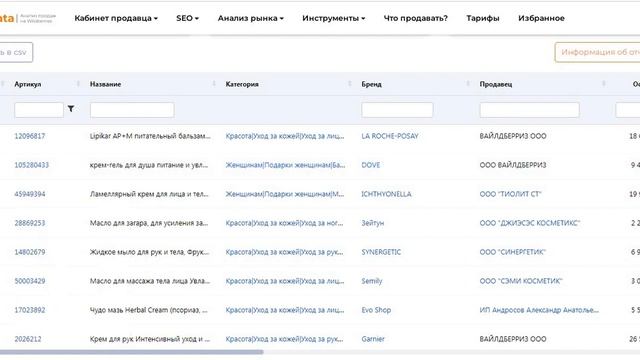Select product name Масло для загара

[x=149, y=223]
